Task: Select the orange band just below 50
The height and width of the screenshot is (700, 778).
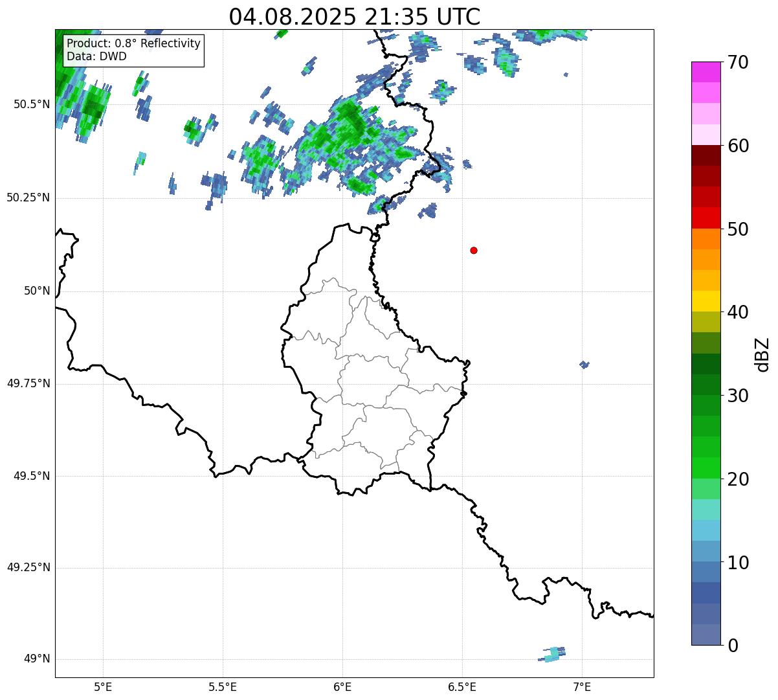Action: (706, 239)
